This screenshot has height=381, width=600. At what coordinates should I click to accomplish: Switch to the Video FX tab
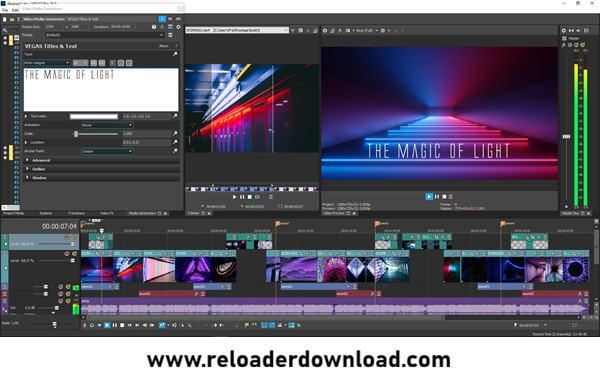coord(106,213)
